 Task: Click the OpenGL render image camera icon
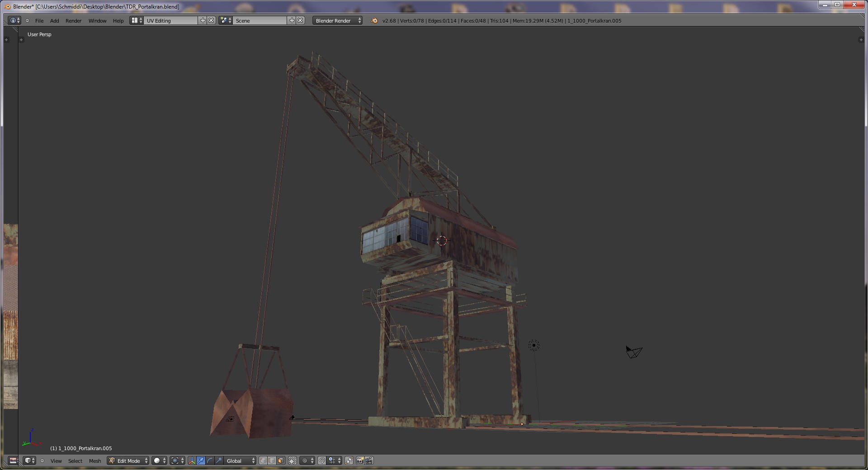pos(360,461)
